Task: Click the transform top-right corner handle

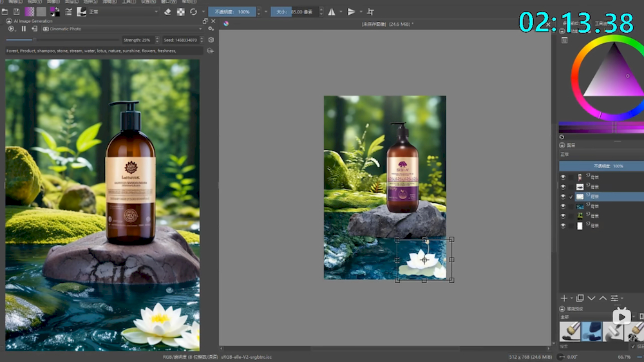Action: click(451, 239)
